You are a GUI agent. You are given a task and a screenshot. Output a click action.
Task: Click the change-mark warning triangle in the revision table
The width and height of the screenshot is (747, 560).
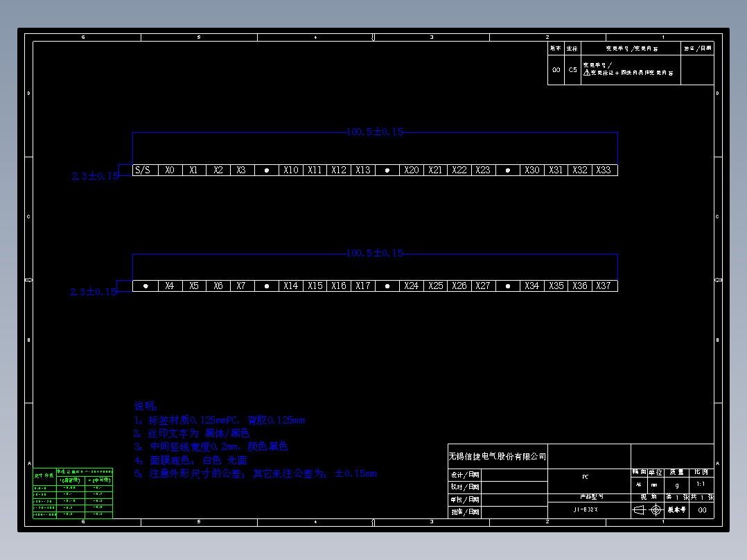click(x=587, y=73)
